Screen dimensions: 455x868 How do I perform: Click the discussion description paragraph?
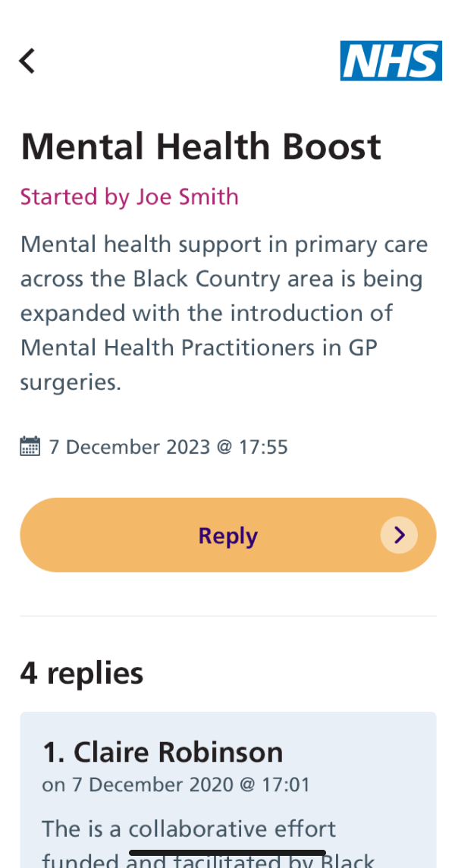224,313
